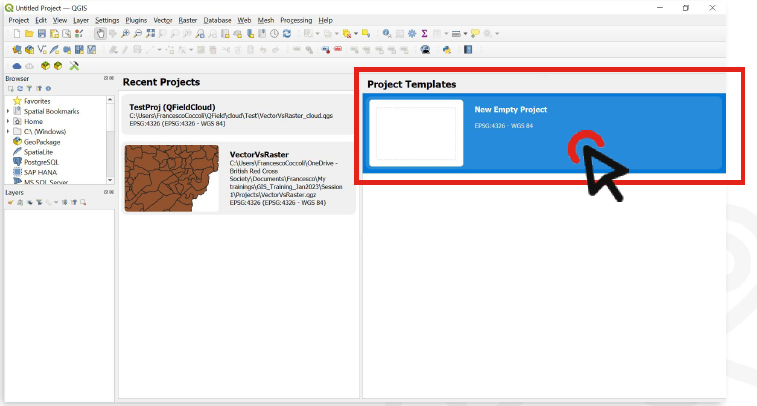Click New Shapefile Layer icon

(x=42, y=50)
